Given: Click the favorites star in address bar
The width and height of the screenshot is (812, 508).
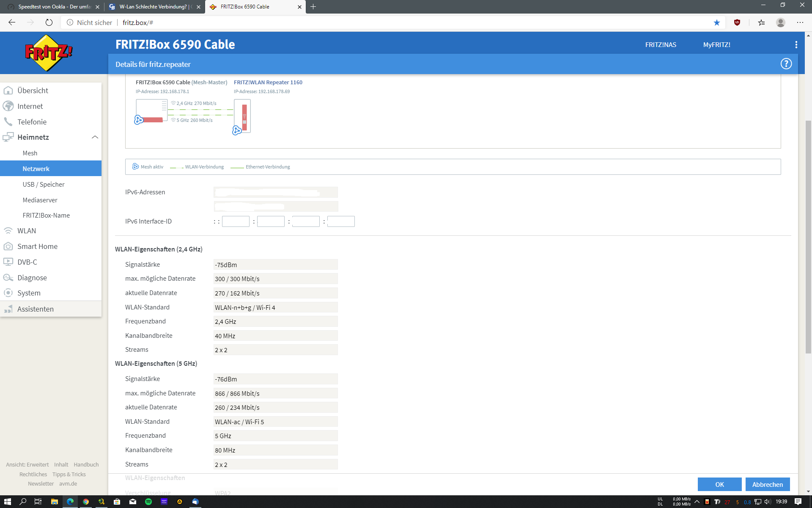Looking at the screenshot, I should pyautogui.click(x=716, y=22).
